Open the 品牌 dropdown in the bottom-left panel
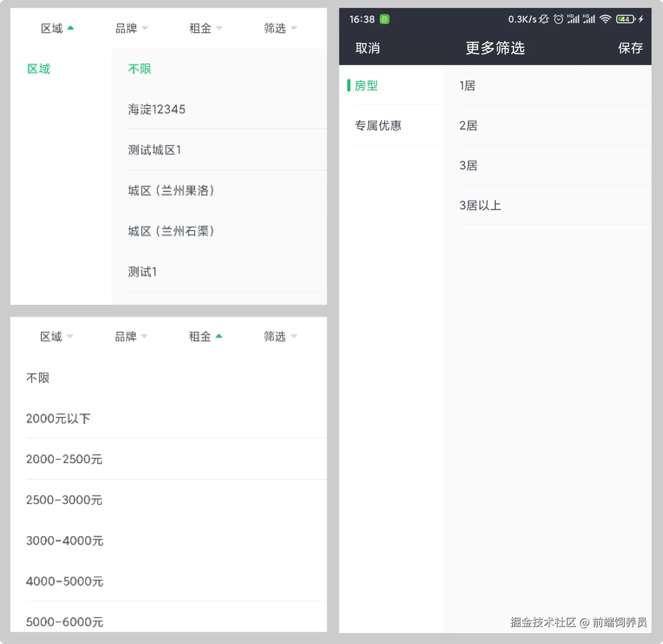This screenshot has width=663, height=644. coord(131,337)
